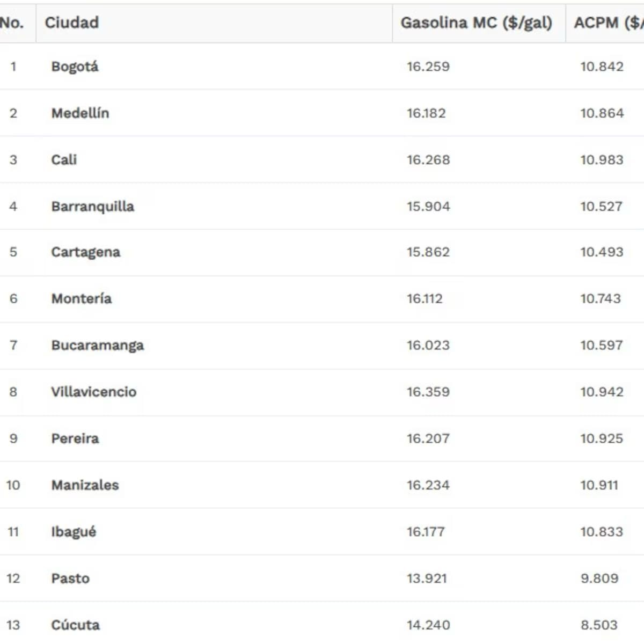Click the Ciudad column header
This screenshot has width=644, height=644.
[x=72, y=23]
